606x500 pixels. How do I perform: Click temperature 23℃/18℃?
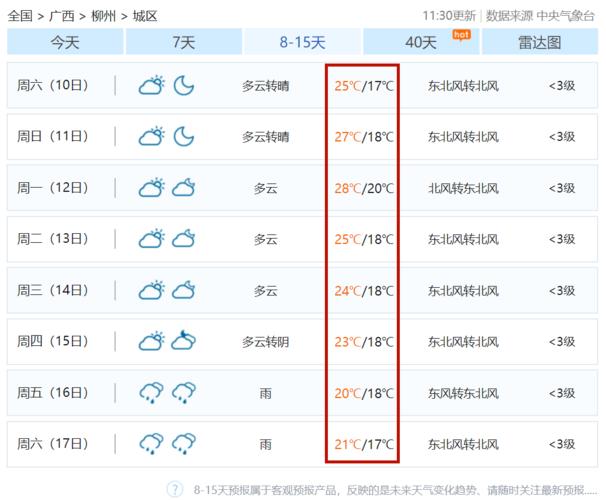click(364, 342)
